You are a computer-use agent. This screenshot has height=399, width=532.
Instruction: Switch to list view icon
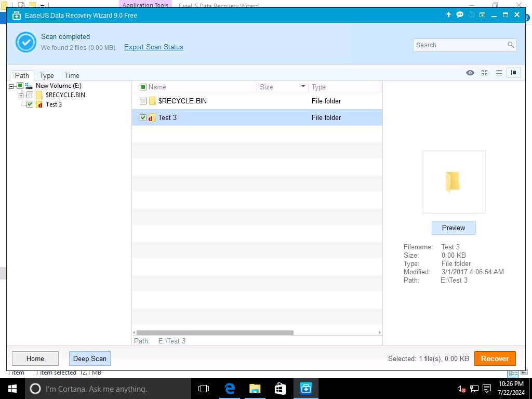[x=499, y=73]
